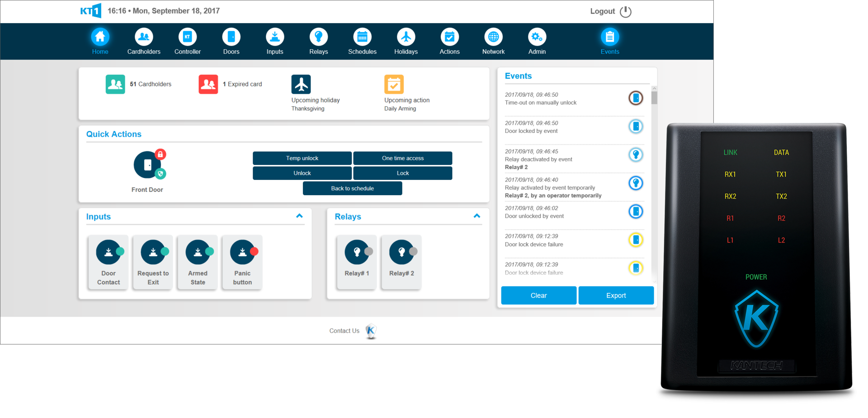Click the Front Door quick action icon
This screenshot has height=418, width=868.
(147, 164)
